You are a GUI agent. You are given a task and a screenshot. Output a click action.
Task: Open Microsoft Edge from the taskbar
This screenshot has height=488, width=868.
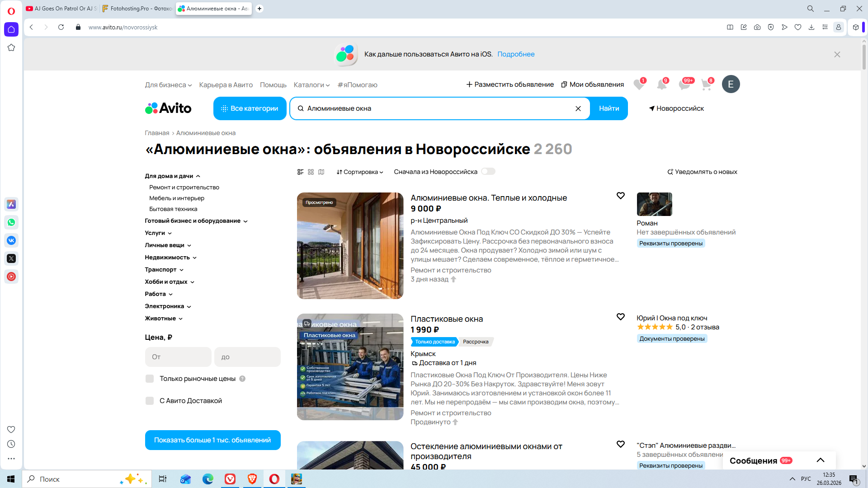[208, 479]
